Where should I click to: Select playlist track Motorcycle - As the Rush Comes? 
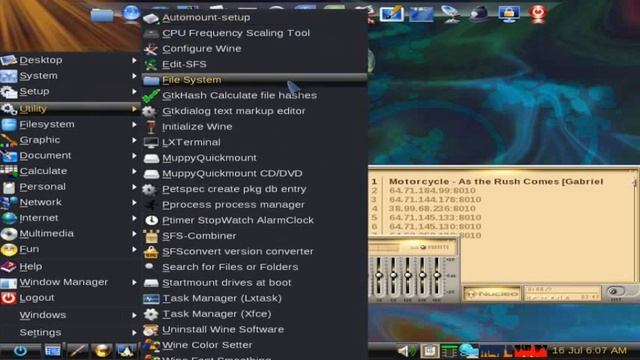(x=496, y=181)
